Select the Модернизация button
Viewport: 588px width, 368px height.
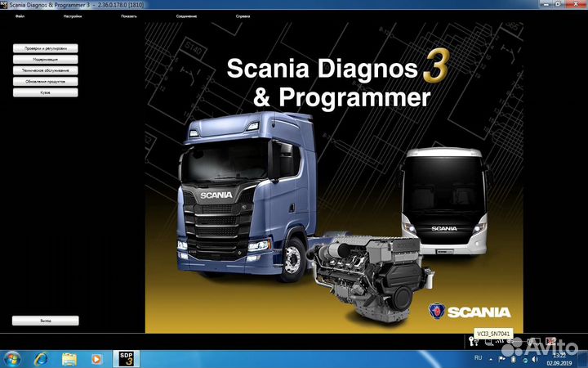[x=46, y=60]
